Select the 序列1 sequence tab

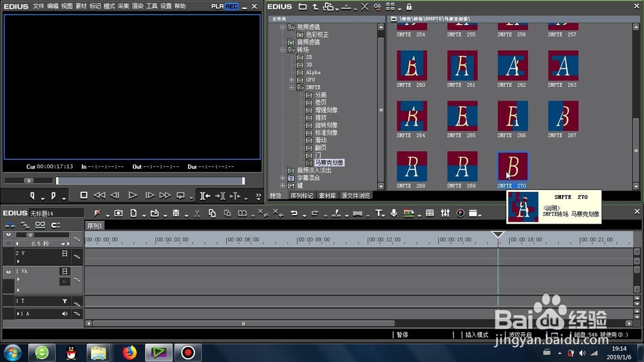(x=95, y=225)
